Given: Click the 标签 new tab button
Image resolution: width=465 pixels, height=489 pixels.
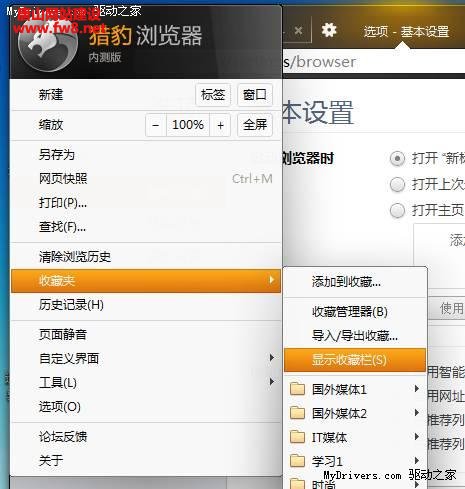Looking at the screenshot, I should [213, 95].
